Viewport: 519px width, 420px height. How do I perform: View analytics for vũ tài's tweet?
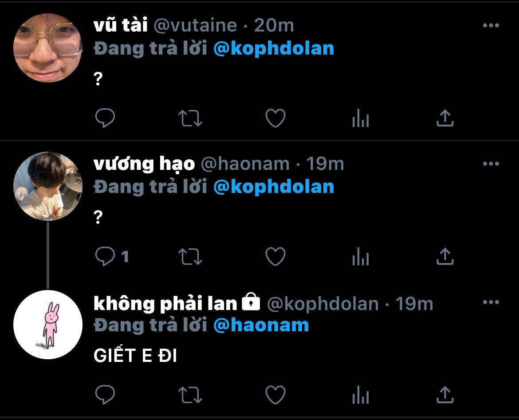click(x=361, y=118)
